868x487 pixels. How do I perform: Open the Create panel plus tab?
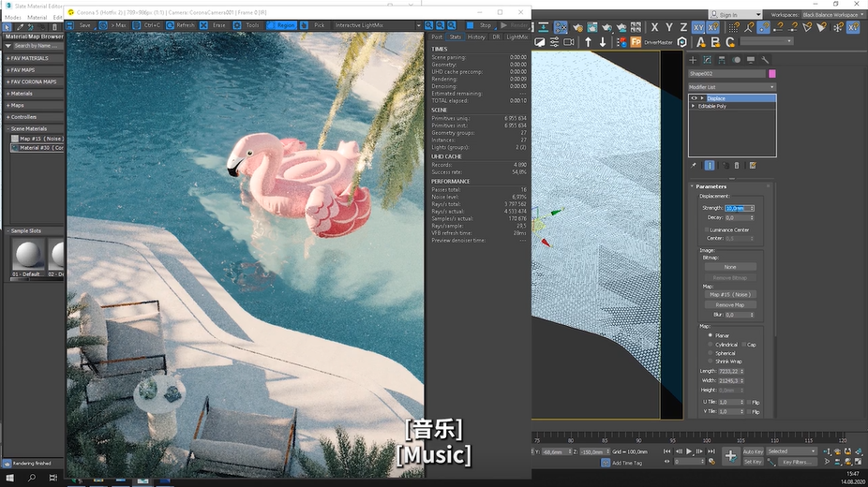[x=693, y=60]
